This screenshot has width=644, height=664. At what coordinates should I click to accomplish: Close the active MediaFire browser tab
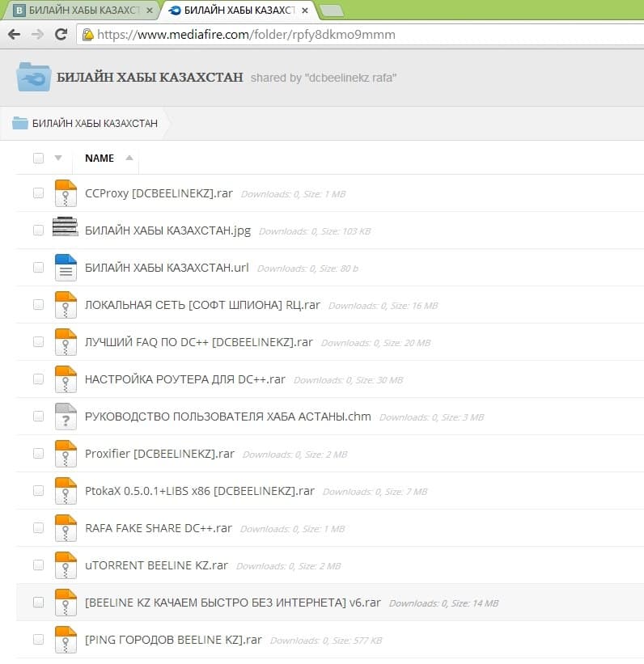305,11
